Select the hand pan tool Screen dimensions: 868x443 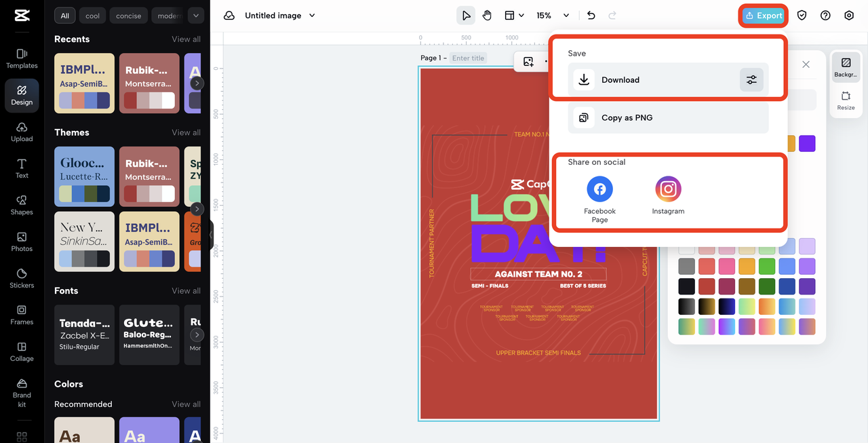point(487,16)
